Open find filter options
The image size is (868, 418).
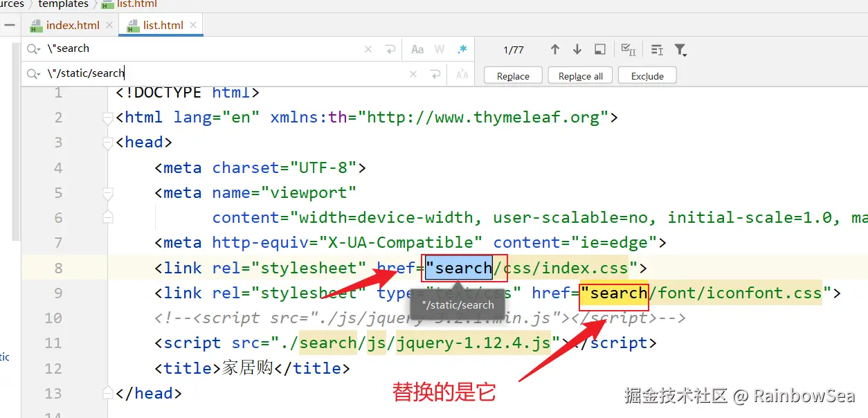pos(680,49)
